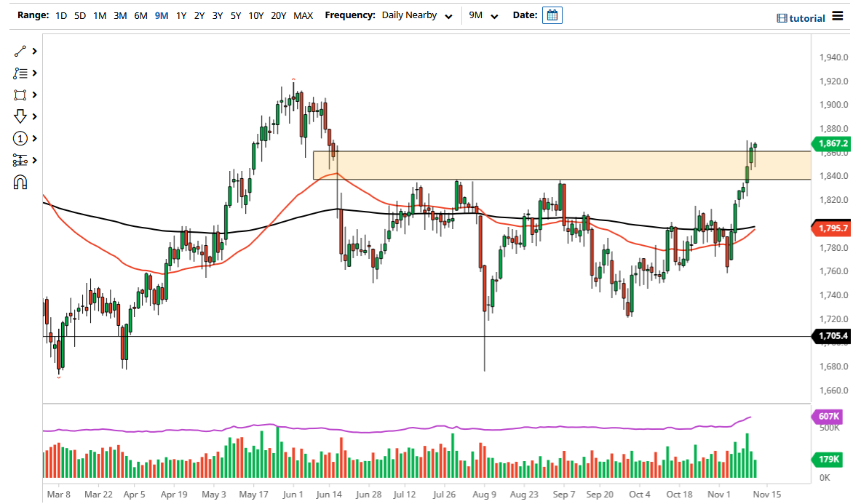Expand the numbered circle options chevron

[x=35, y=138]
